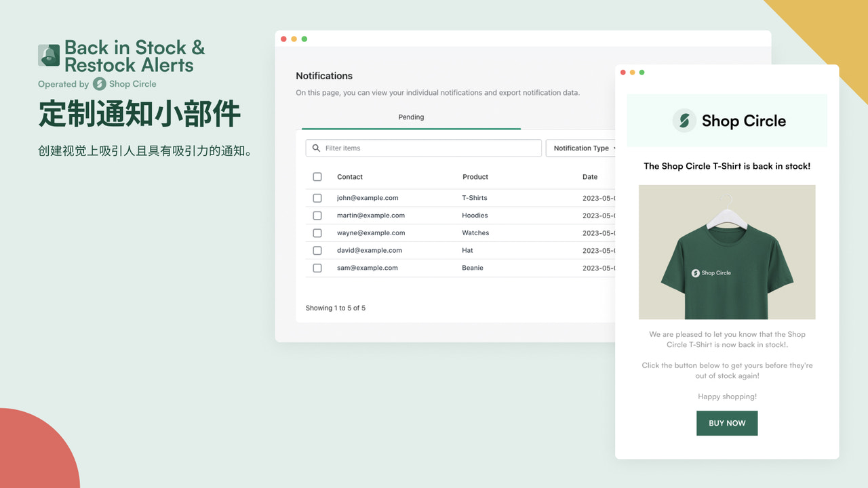868x488 pixels.
Task: Click the Watches product cell
Action: [x=475, y=233]
